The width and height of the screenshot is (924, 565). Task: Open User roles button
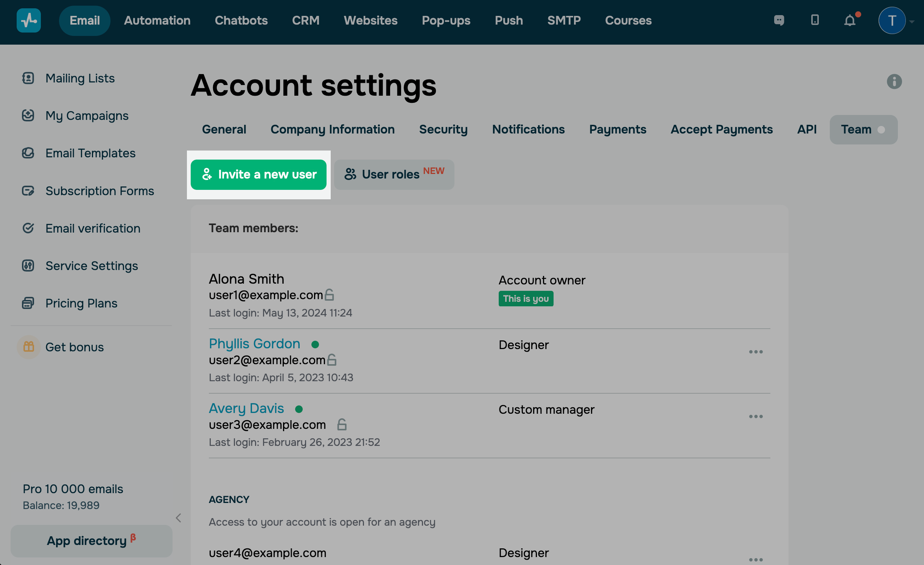[x=394, y=174]
